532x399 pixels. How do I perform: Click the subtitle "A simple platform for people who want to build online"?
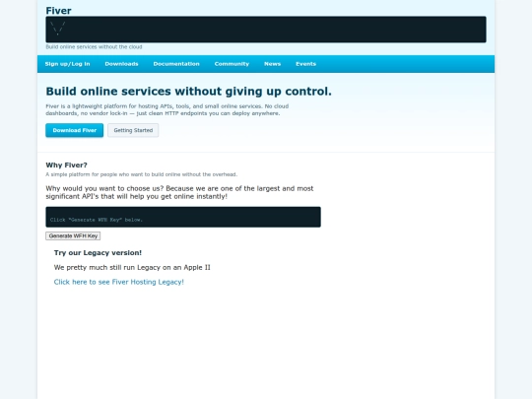pos(142,174)
